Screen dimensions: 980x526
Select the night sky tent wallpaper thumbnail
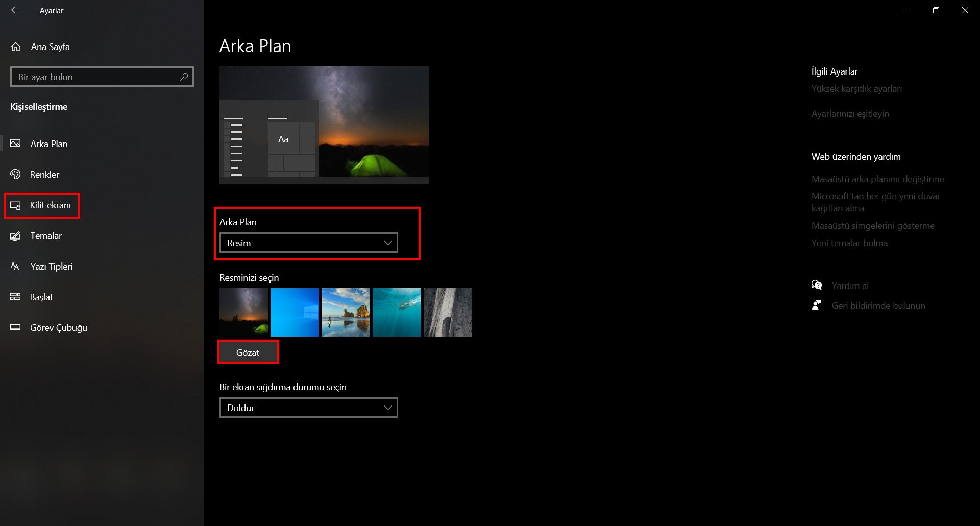click(243, 312)
